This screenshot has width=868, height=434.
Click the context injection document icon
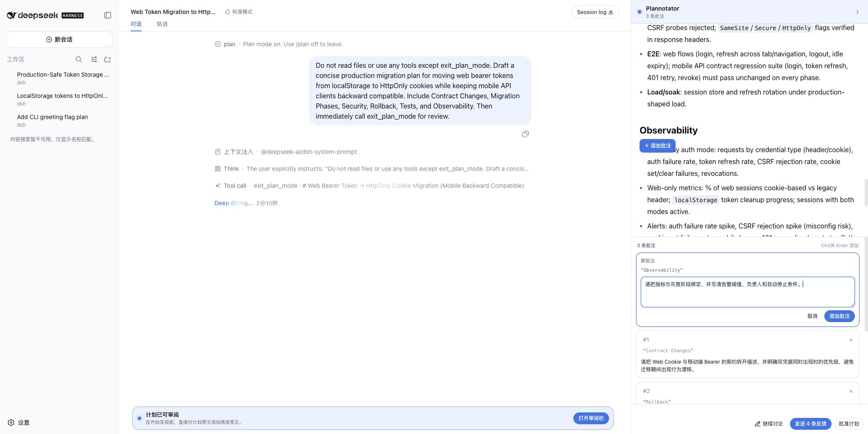(218, 152)
